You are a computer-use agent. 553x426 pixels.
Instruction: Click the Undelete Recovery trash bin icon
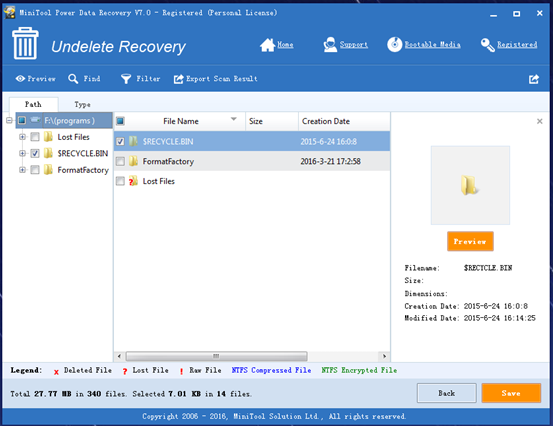(x=25, y=43)
